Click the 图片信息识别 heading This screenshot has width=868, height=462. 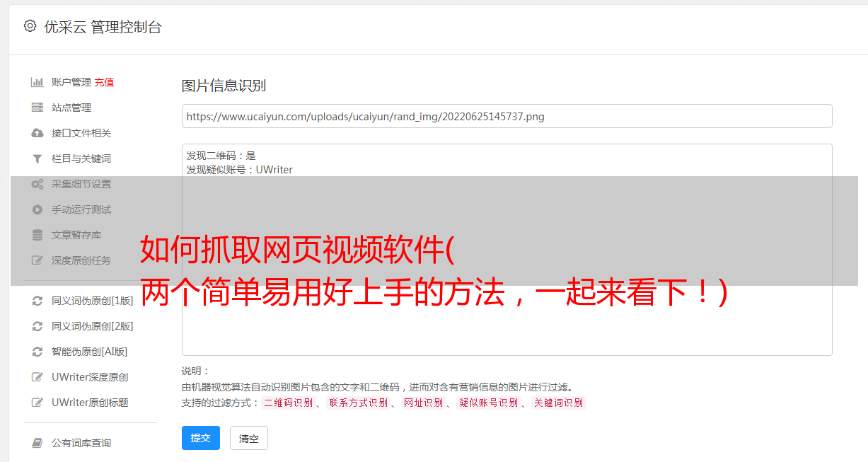click(x=224, y=86)
